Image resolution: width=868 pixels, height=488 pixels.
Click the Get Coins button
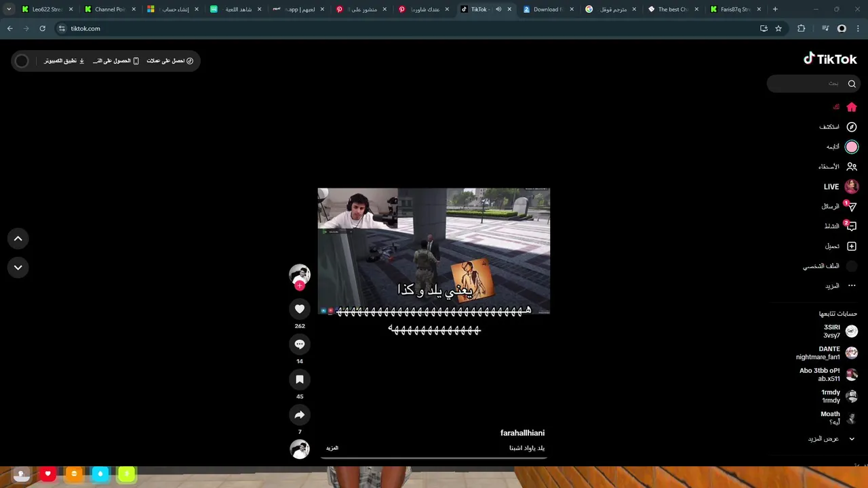(170, 61)
